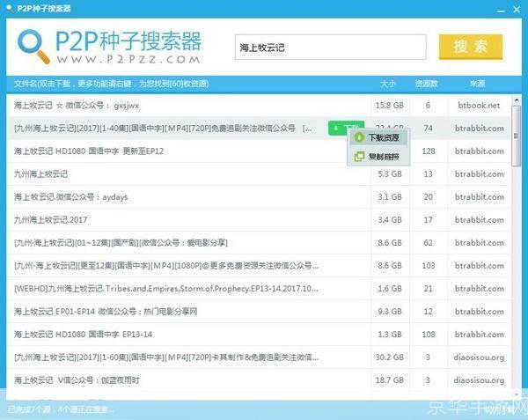Click the WWW.P2PZZ.COM text under the logo
Image resolution: width=528 pixels, height=420 pixels.
coord(128,59)
